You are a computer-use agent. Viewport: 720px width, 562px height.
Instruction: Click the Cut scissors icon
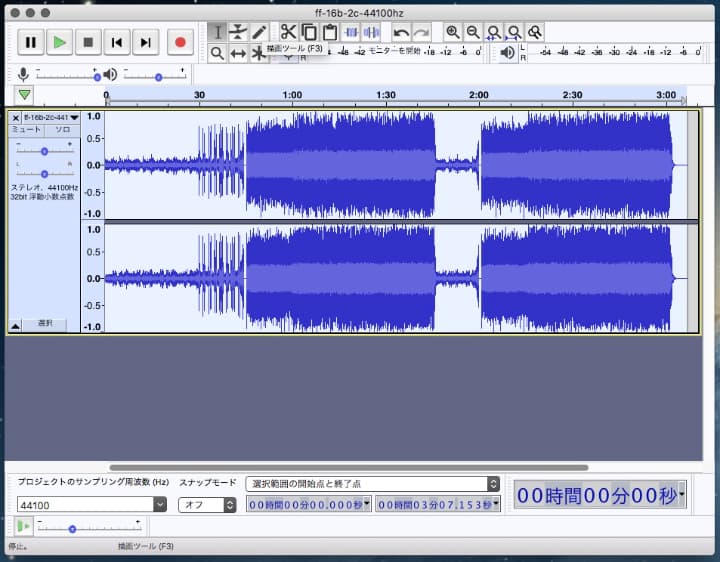[x=288, y=32]
